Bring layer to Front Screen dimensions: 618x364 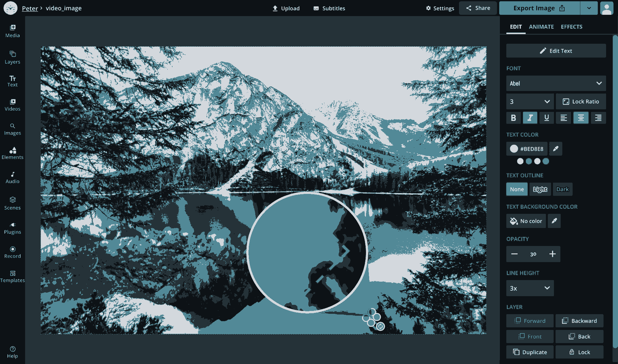[530, 336]
